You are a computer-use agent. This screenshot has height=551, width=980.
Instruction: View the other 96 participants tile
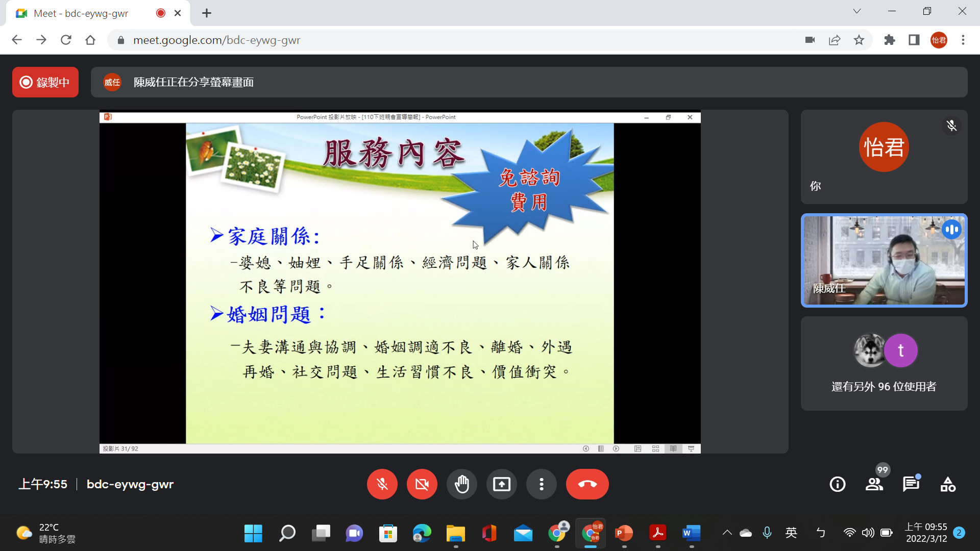(x=884, y=363)
